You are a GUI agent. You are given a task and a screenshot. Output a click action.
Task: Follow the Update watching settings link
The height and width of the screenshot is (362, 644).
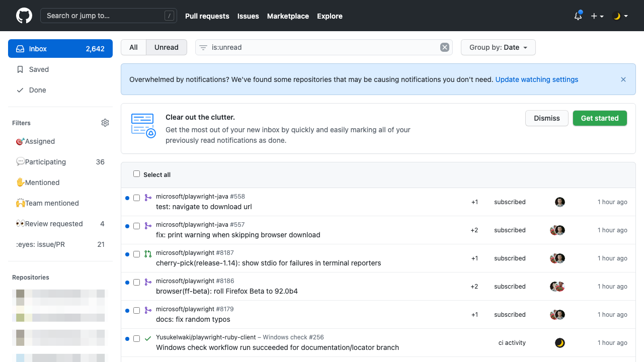pyautogui.click(x=537, y=79)
